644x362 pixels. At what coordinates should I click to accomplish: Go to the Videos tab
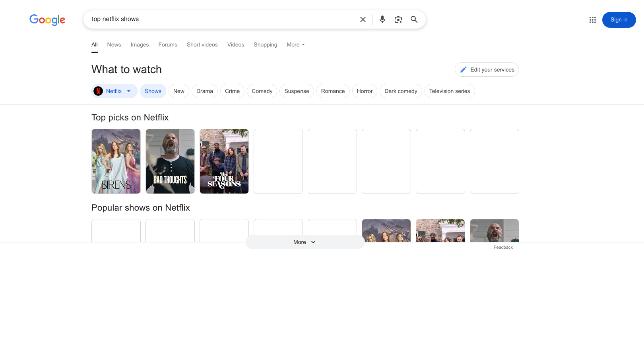click(236, 45)
